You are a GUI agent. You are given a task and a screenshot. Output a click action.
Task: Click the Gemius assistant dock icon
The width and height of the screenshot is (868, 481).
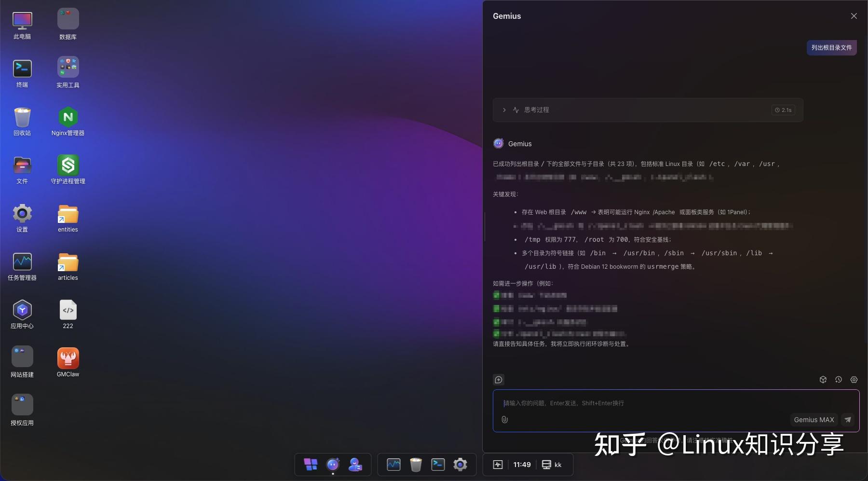tap(333, 465)
